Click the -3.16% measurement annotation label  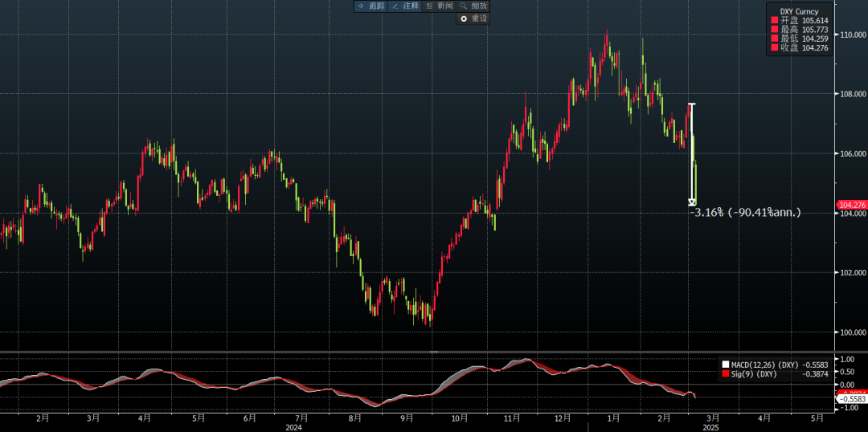[x=745, y=213]
